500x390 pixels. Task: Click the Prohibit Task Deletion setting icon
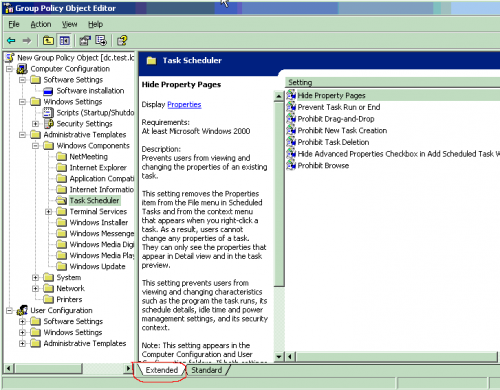(291, 142)
